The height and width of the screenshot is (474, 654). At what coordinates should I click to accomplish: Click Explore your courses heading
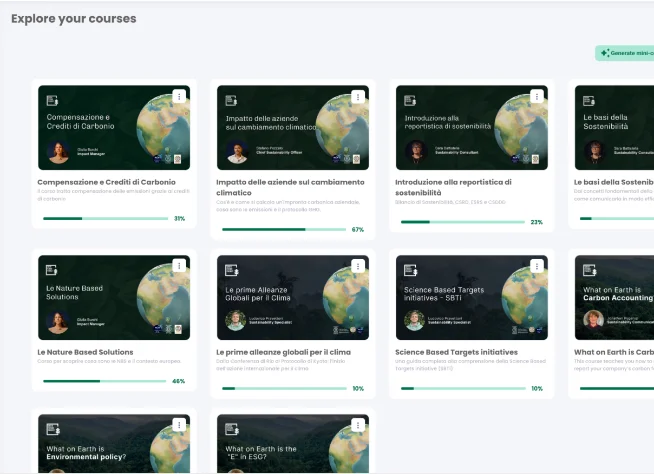tap(74, 19)
